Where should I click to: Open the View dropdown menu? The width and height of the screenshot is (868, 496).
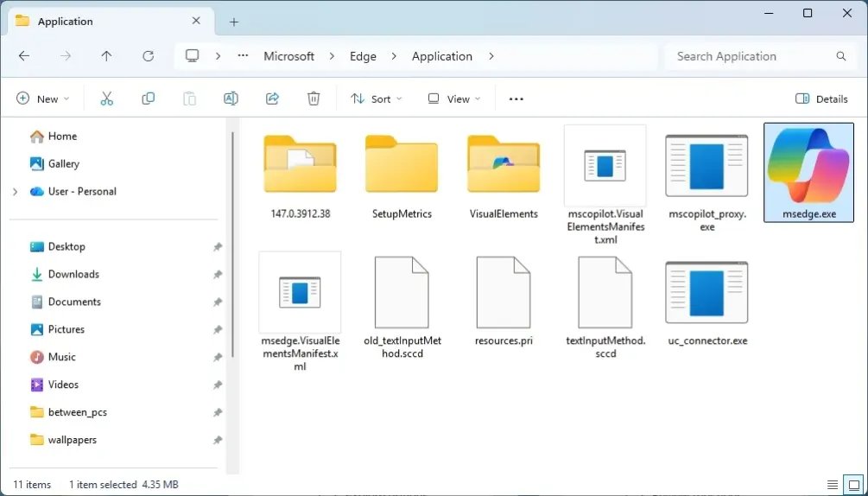[454, 99]
